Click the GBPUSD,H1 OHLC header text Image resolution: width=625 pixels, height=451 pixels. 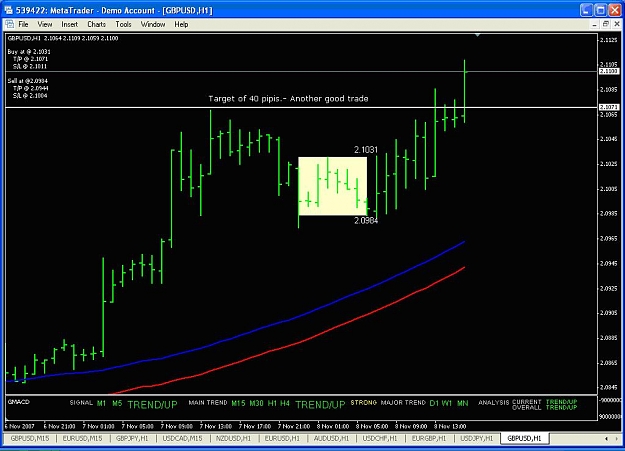63,38
